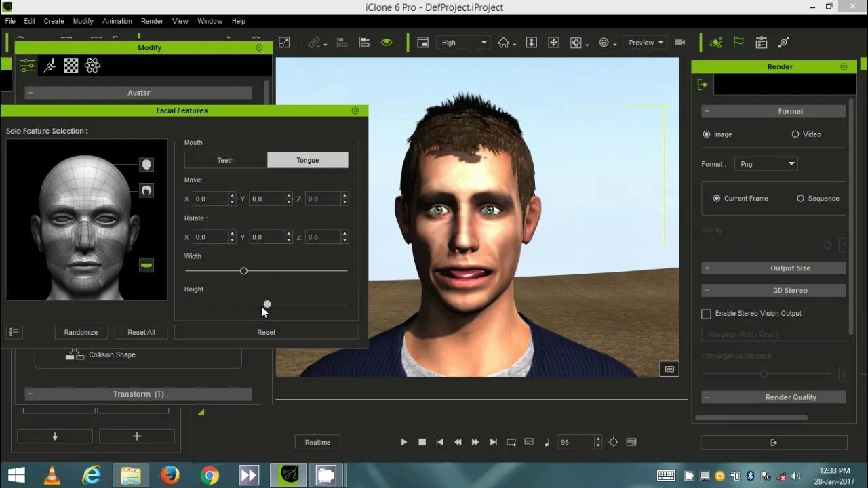Open the timeline list icon at bottom

pyautogui.click(x=631, y=442)
